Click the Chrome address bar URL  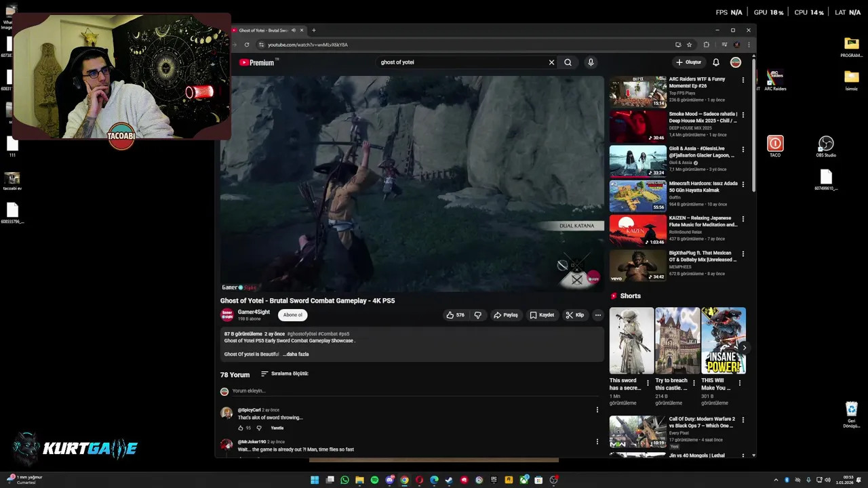pos(308,45)
